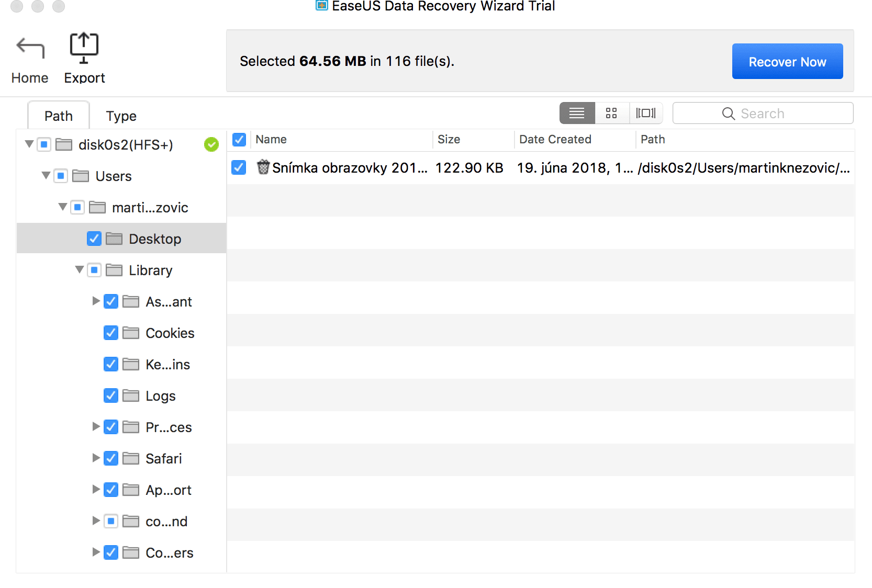This screenshot has height=588, width=872.
Task: Select the Desktop tree item label
Action: 155,239
